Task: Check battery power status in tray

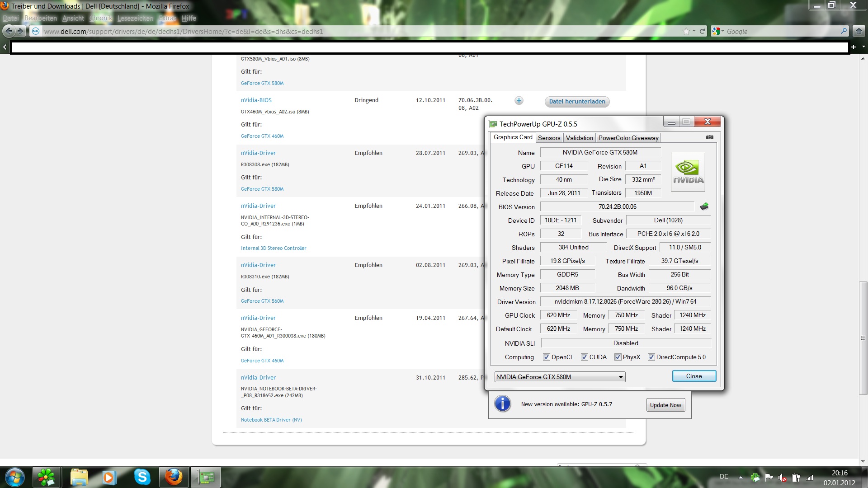Action: [x=796, y=477]
